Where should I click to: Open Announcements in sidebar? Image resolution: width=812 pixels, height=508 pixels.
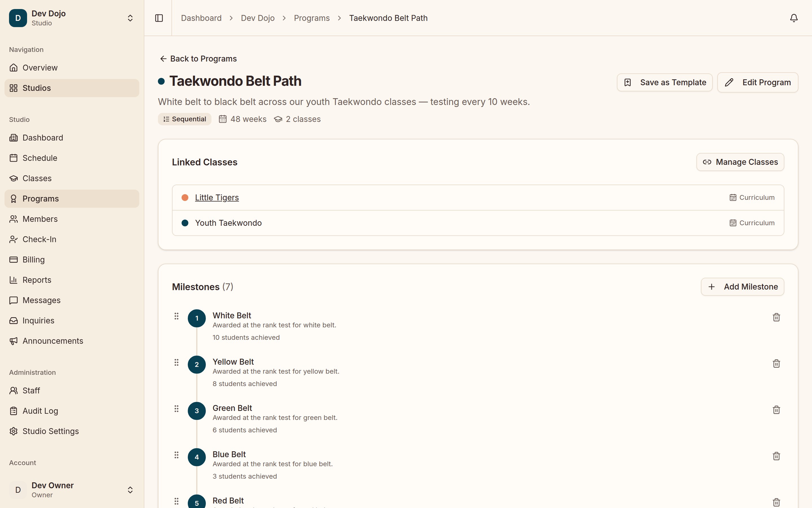pos(72,341)
